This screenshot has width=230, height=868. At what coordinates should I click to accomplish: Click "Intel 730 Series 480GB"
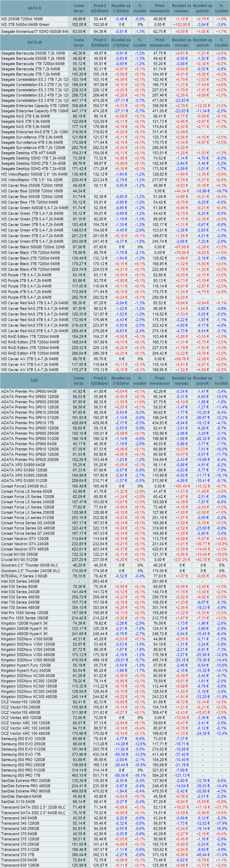(x=20, y=607)
